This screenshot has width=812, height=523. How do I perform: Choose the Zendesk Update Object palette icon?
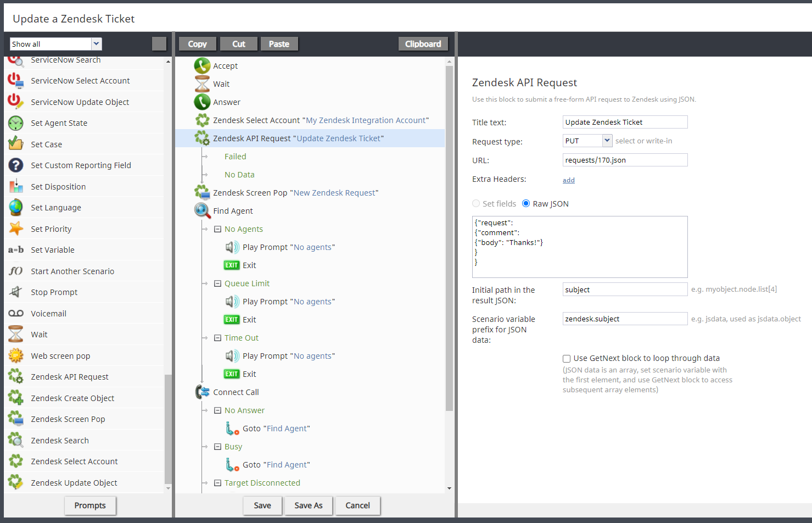pos(15,482)
